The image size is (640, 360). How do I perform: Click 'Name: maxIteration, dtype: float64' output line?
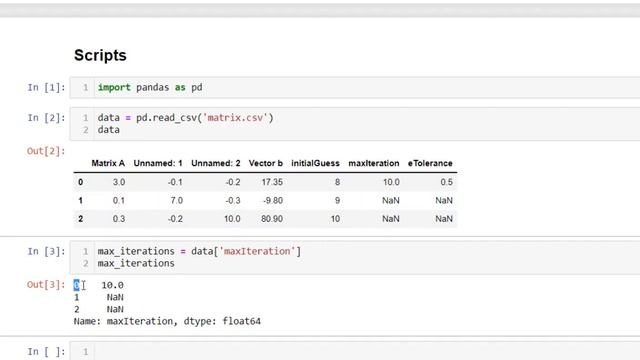[x=167, y=321]
